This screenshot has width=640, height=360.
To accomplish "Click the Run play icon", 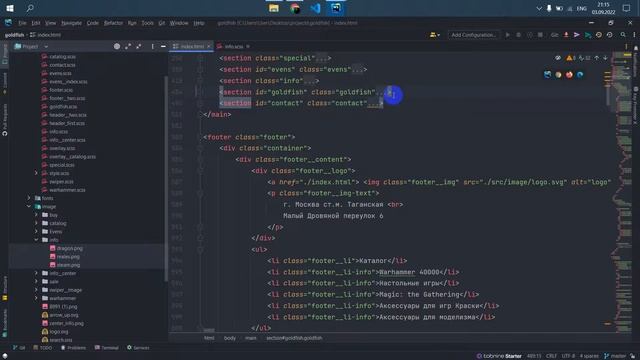I will (508, 35).
